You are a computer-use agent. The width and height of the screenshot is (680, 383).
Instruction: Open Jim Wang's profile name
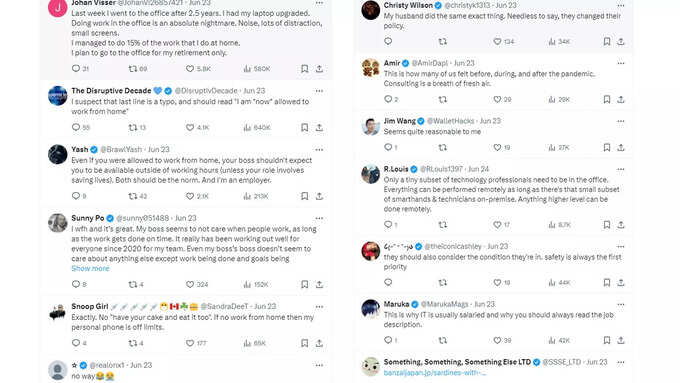tap(399, 121)
